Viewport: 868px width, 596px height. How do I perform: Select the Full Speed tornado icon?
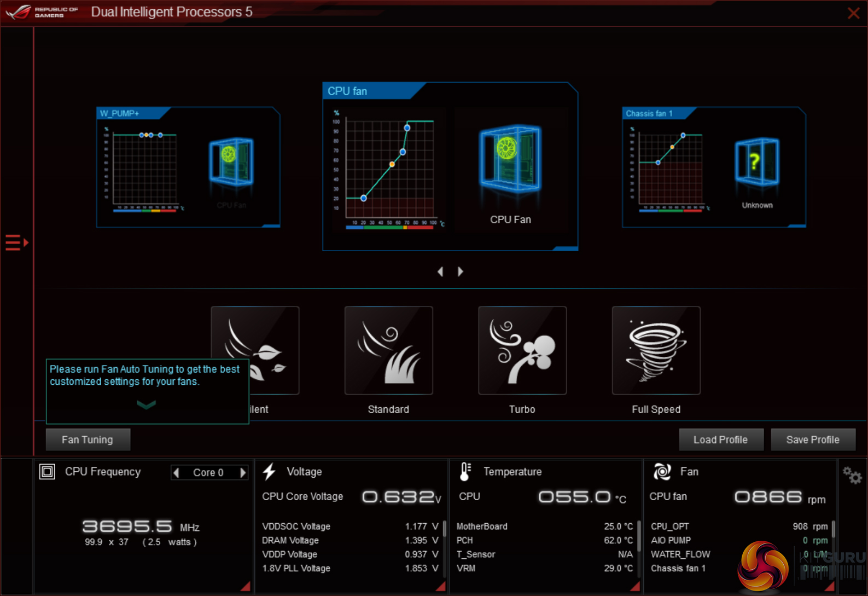click(x=656, y=350)
